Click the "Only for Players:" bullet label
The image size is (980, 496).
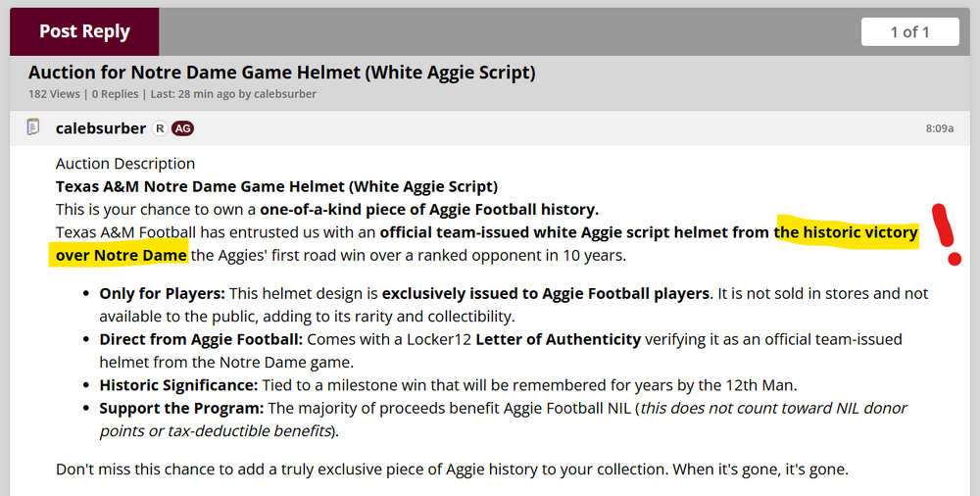click(162, 293)
